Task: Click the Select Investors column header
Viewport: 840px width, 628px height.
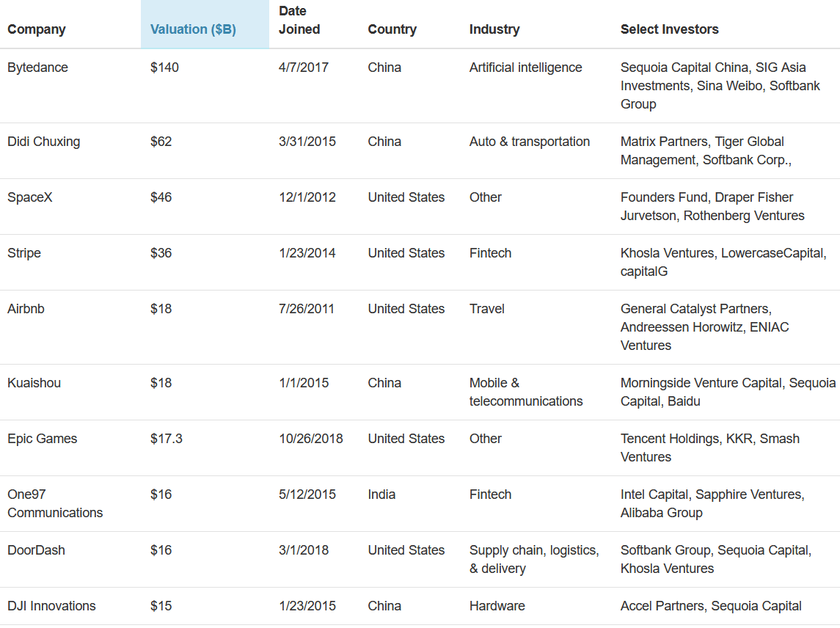Action: click(x=669, y=29)
